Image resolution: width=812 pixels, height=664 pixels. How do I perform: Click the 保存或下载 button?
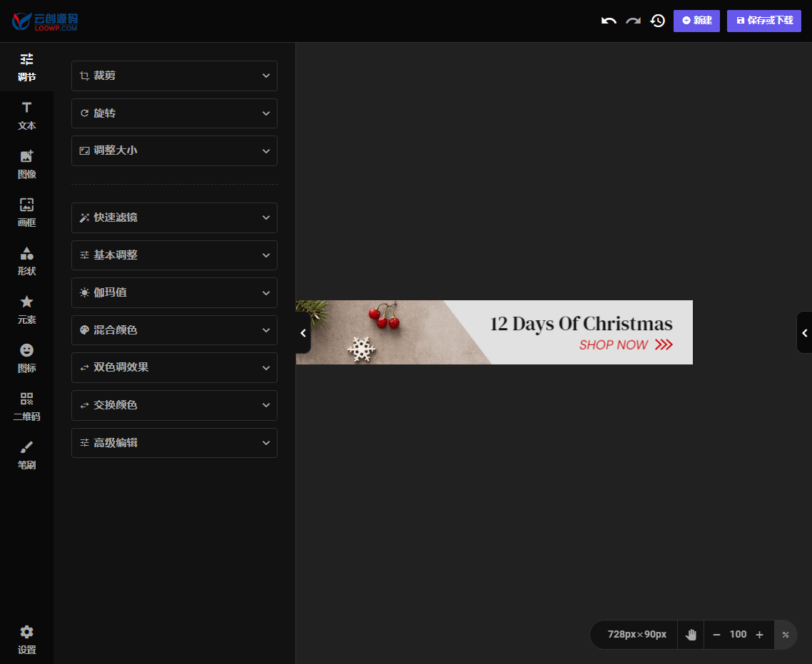click(x=764, y=21)
